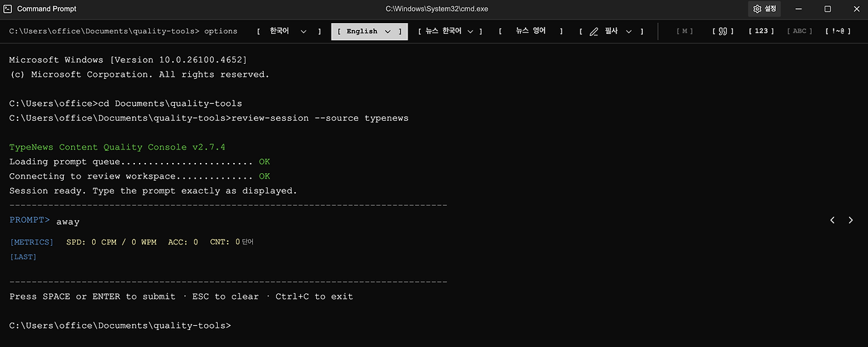Open the 필사 transcription dropdown
This screenshot has width=868, height=347.
click(612, 31)
